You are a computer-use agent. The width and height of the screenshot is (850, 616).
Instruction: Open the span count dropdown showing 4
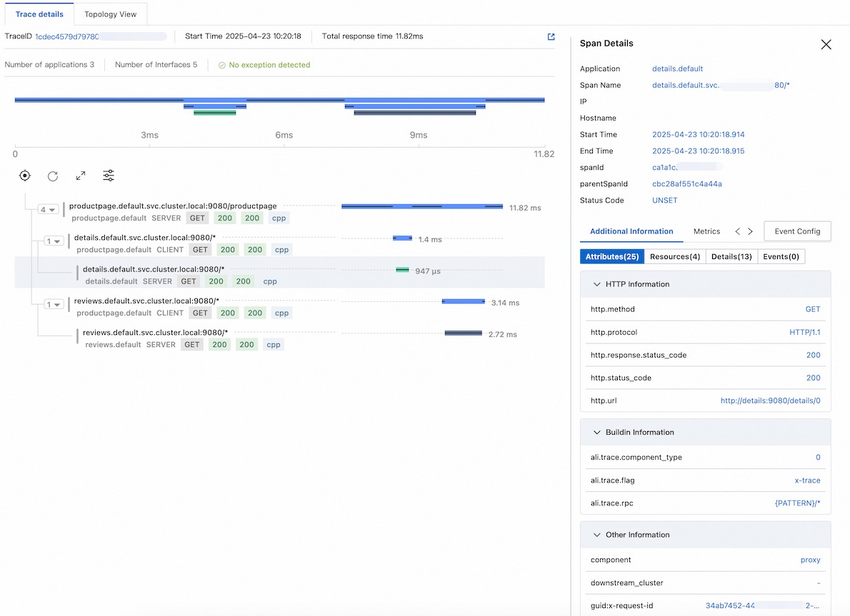tap(48, 209)
